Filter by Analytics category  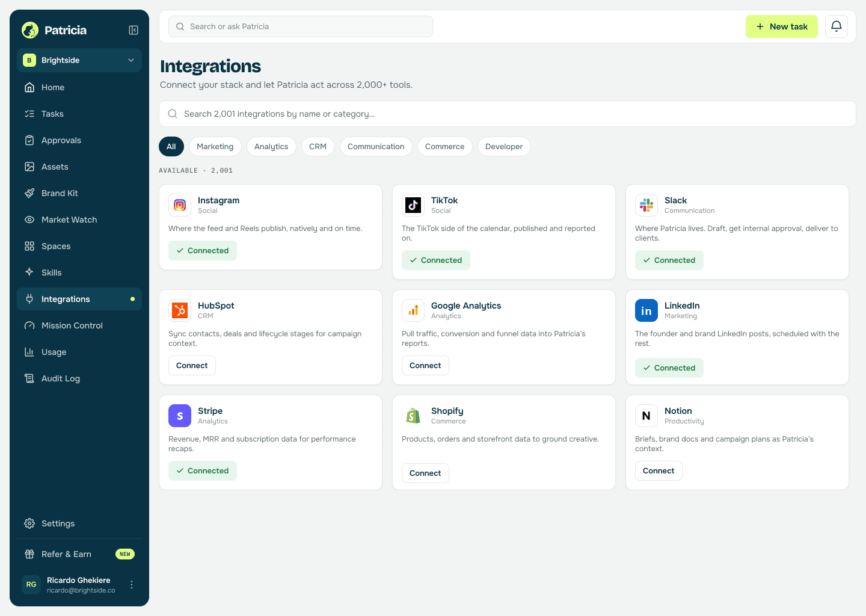point(271,147)
